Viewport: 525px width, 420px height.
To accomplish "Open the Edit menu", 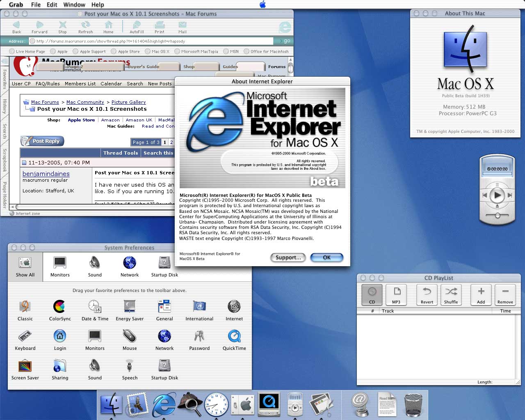I will pos(52,5).
